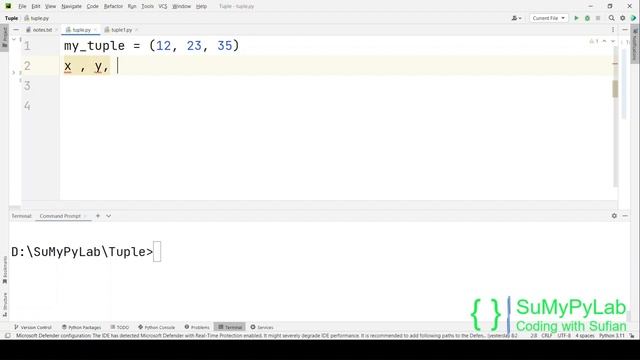Open the TODO tool window
Image resolution: width=640 pixels, height=360 pixels.
120,327
